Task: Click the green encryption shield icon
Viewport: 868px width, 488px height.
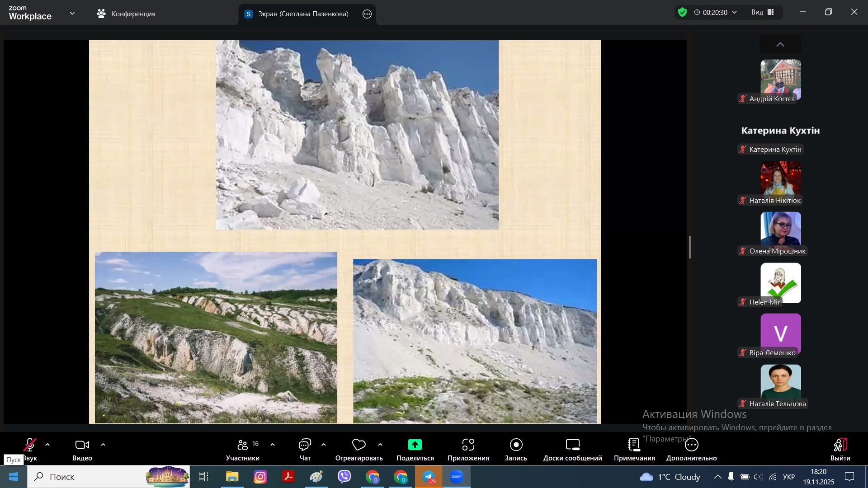Action: click(x=683, y=12)
